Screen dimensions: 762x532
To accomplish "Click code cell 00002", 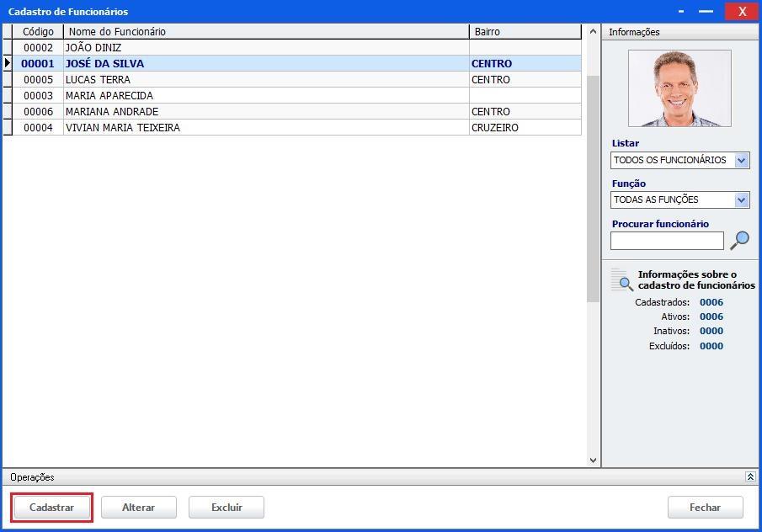I will click(x=38, y=48).
